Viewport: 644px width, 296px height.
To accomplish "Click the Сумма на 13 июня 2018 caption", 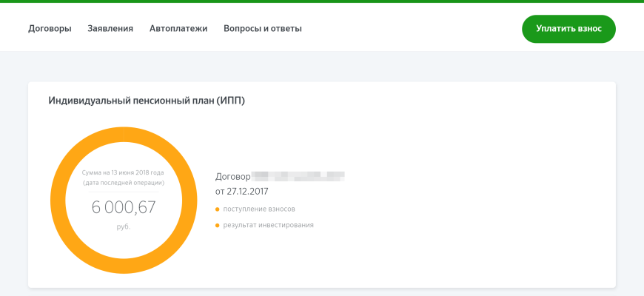I will click(x=124, y=172).
